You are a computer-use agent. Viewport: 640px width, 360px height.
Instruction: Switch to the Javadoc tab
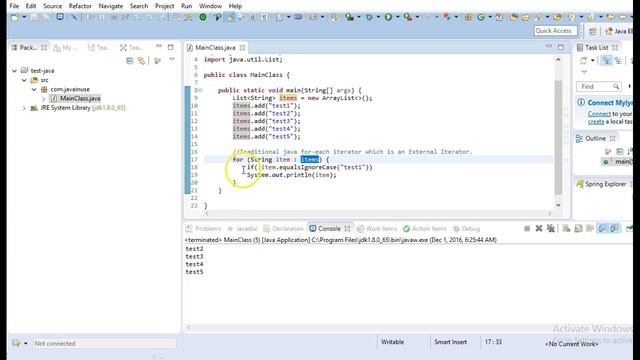pyautogui.click(x=242, y=229)
